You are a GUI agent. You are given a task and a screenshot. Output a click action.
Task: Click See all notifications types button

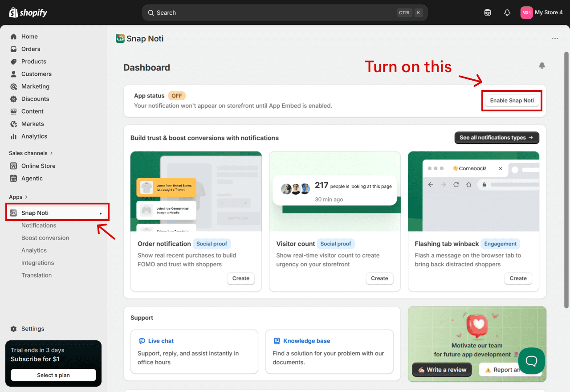[x=497, y=138]
